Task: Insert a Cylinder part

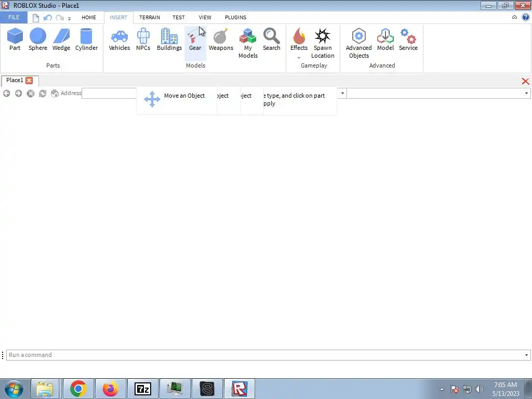Action: click(x=86, y=39)
